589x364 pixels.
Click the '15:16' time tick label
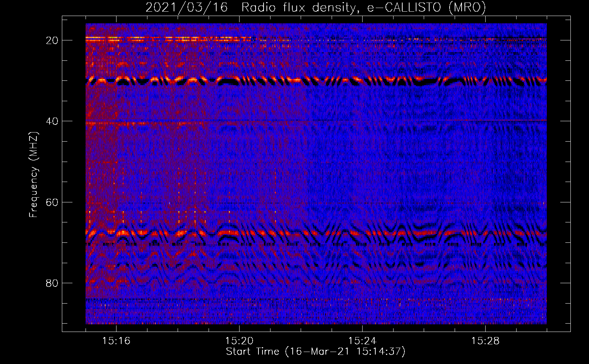click(x=116, y=341)
